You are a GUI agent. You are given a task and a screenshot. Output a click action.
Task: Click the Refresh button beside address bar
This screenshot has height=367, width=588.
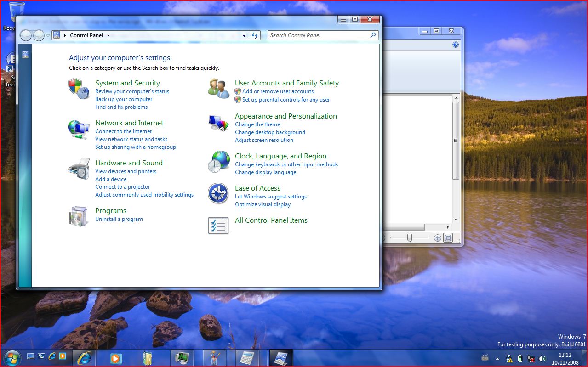[x=255, y=35]
